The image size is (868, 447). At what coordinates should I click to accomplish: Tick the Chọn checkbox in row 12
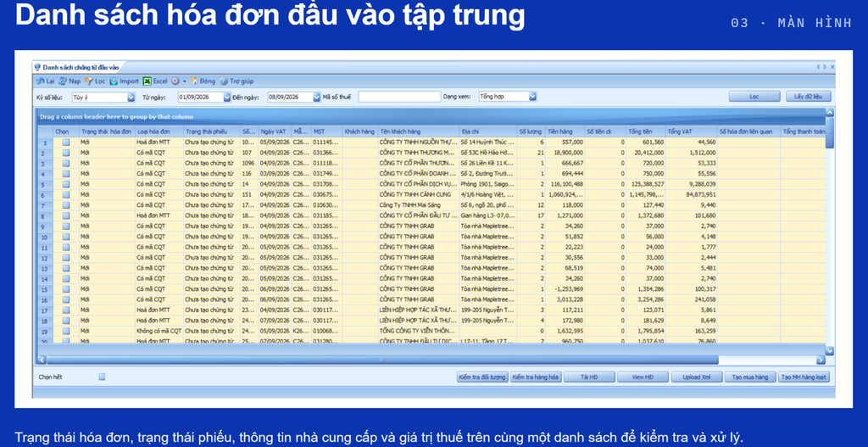coord(66,258)
